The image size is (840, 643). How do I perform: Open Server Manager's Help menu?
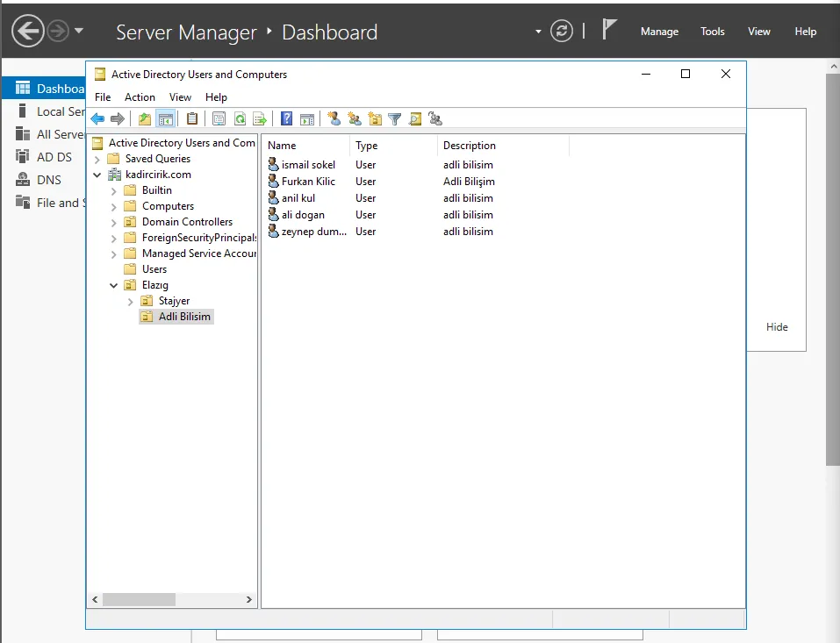tap(805, 32)
